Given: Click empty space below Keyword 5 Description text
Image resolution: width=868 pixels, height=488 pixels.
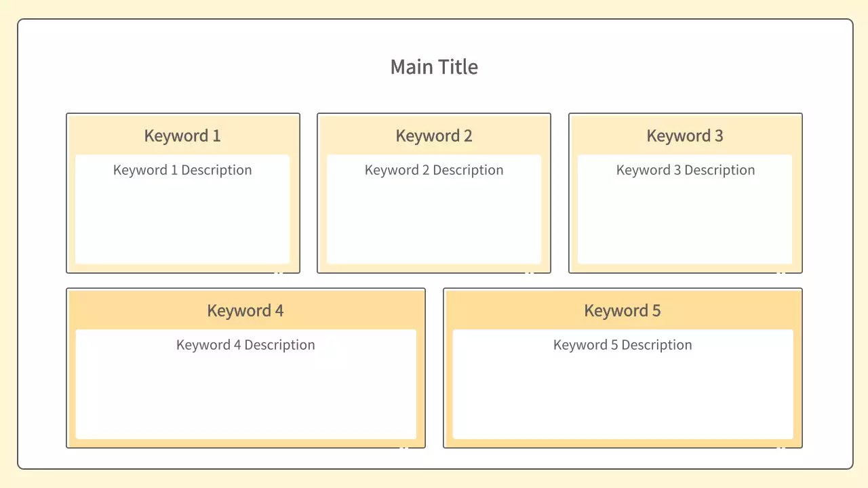Looking at the screenshot, I should (x=623, y=400).
